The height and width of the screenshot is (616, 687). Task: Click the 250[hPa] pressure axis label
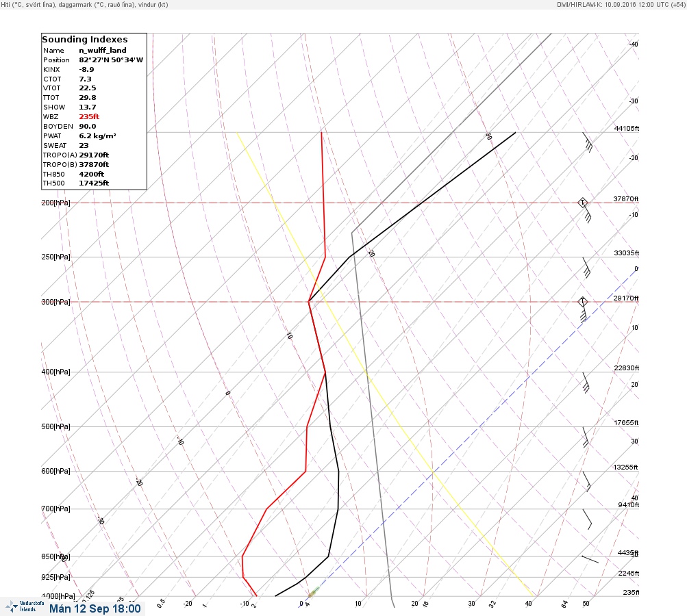point(55,257)
